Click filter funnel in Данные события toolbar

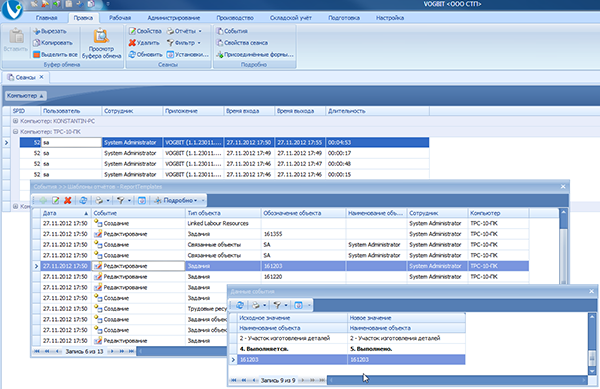click(277, 305)
